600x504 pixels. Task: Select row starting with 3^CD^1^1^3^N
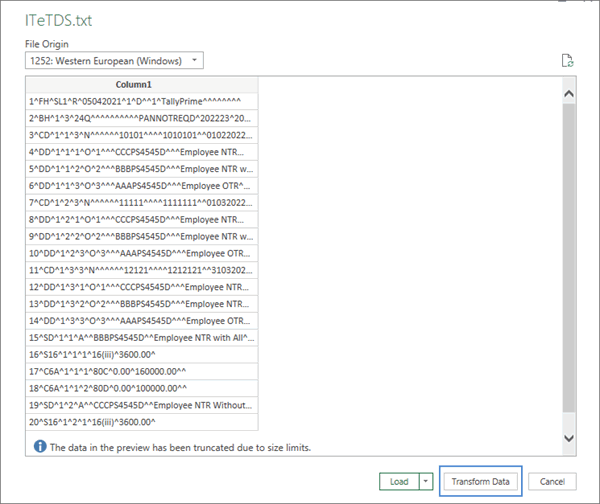[142, 135]
